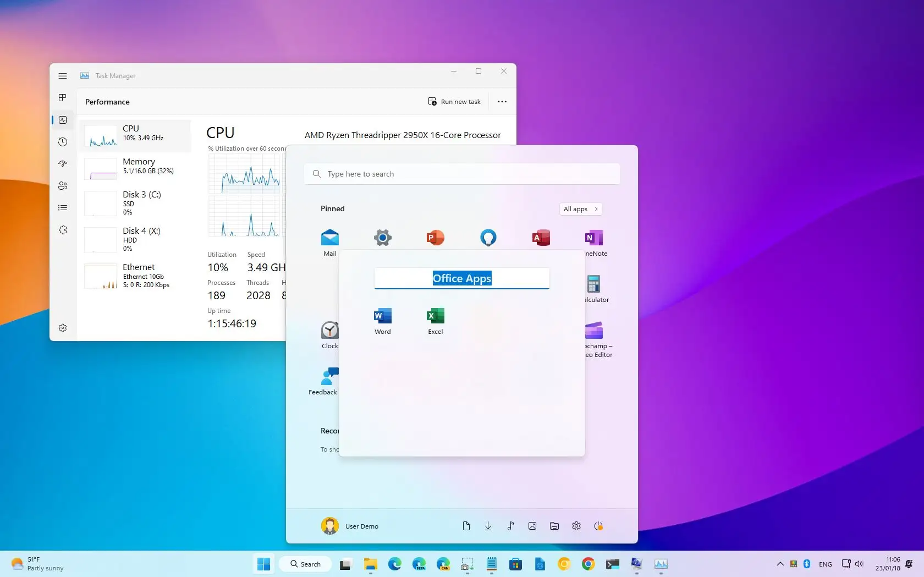
Task: Switch to the Memory performance view
Action: (x=135, y=168)
